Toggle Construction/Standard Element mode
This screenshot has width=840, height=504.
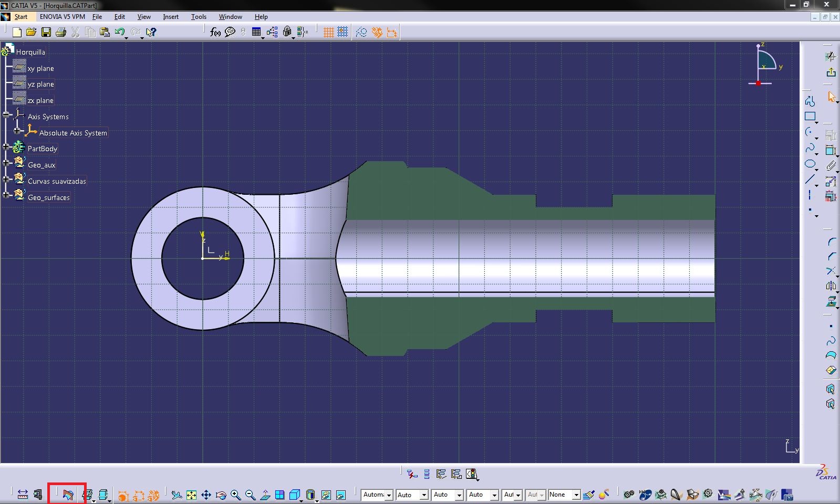[361, 33]
